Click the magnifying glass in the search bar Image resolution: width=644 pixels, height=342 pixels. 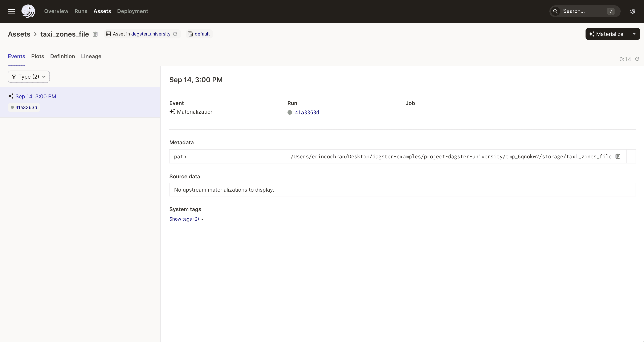tap(555, 11)
